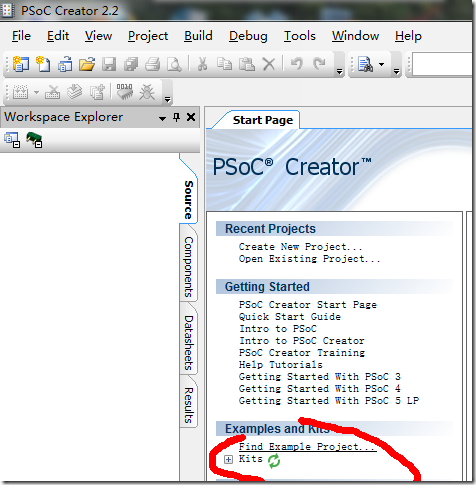Open the Build menu
Screen dimensions: 476x485
pyautogui.click(x=198, y=36)
